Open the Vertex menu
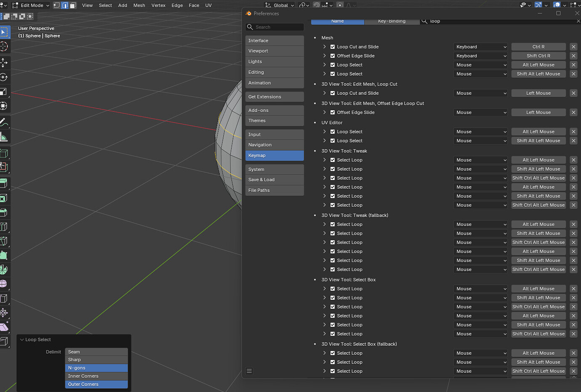 point(158,5)
